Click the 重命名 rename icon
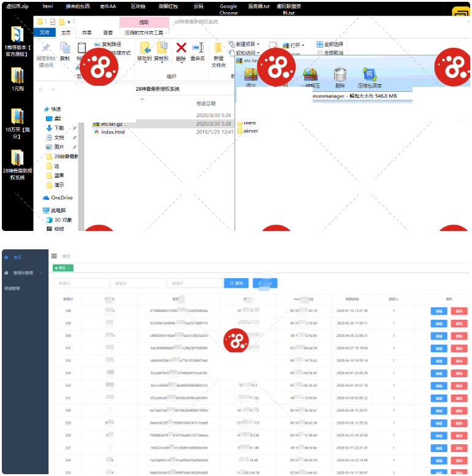 (198, 48)
